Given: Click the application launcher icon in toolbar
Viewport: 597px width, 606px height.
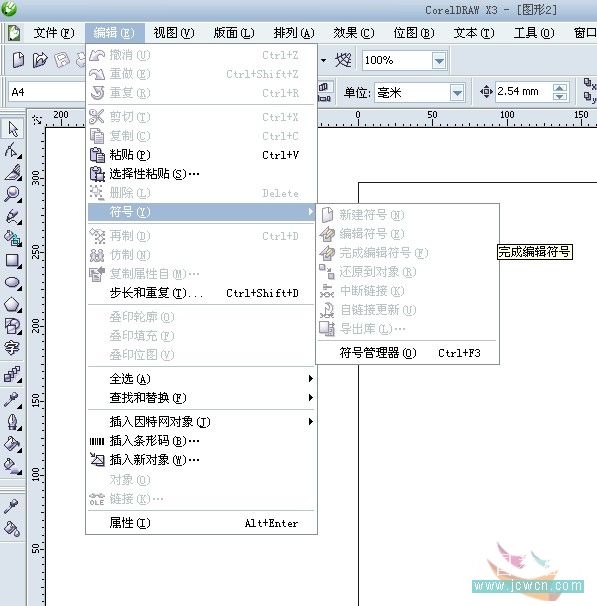Looking at the screenshot, I should pos(343,60).
